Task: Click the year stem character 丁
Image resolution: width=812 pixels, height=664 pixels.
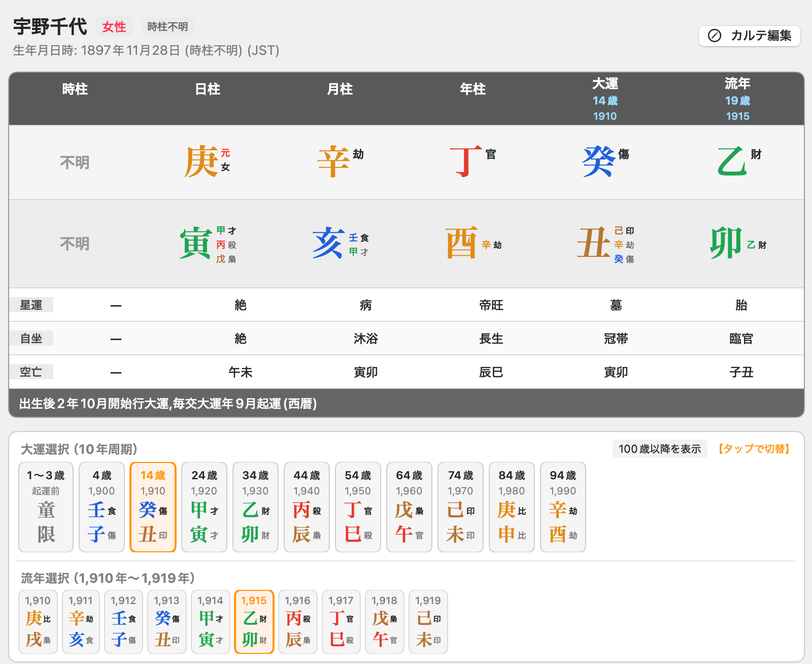Action: tap(466, 162)
